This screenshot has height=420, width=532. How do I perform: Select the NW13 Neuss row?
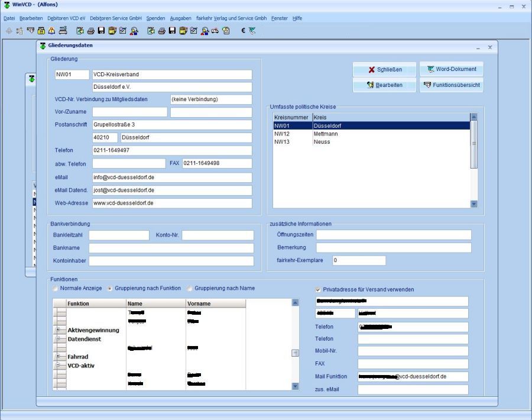click(372, 142)
